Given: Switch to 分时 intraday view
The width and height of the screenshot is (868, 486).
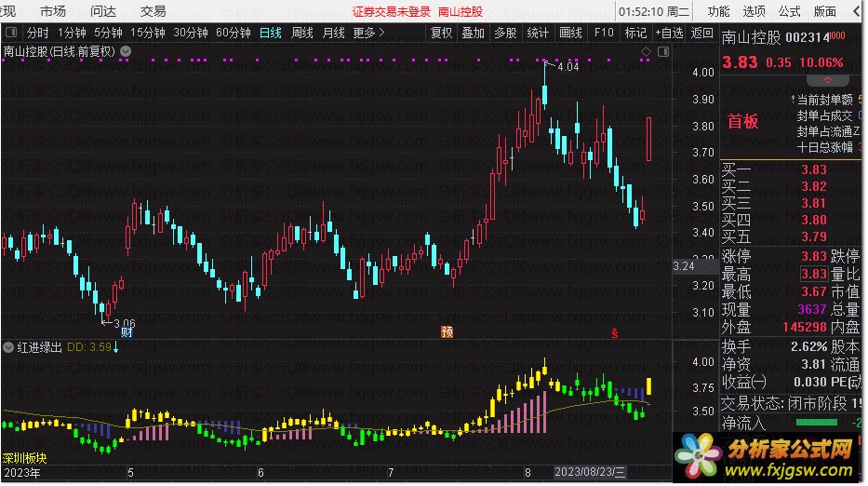Looking at the screenshot, I should tap(37, 33).
